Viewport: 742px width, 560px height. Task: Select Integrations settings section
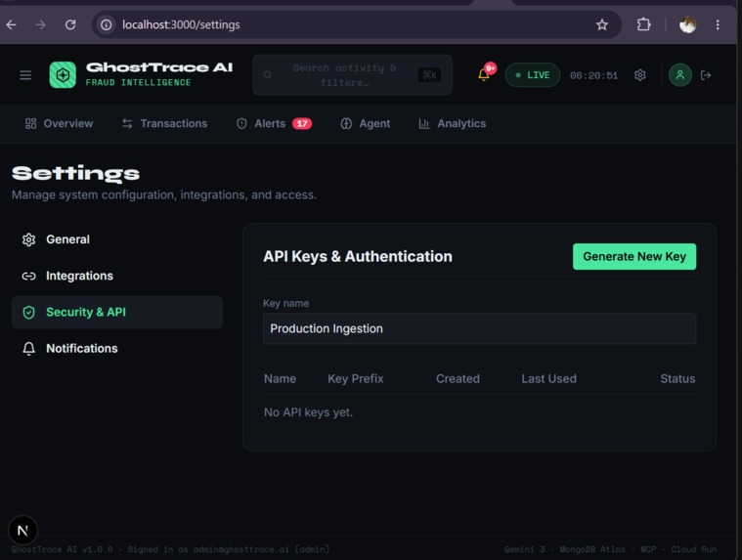[117, 276]
